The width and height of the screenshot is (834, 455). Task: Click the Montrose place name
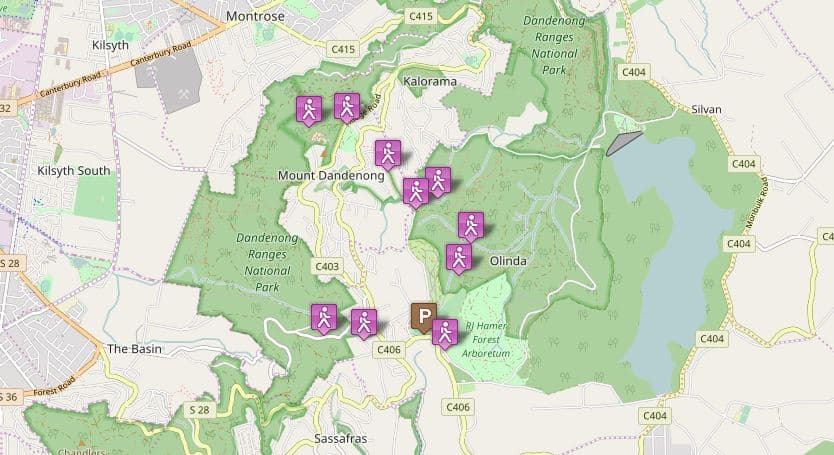[x=255, y=16]
